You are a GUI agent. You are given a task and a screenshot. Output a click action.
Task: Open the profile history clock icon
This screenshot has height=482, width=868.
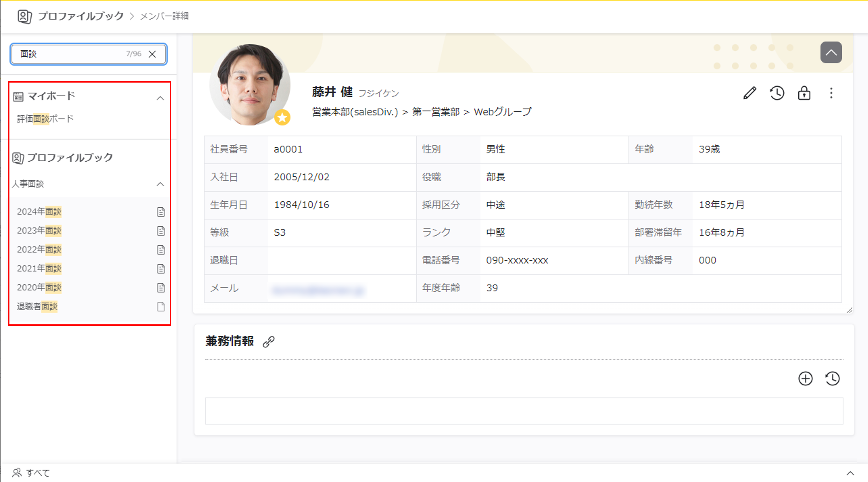pyautogui.click(x=777, y=93)
